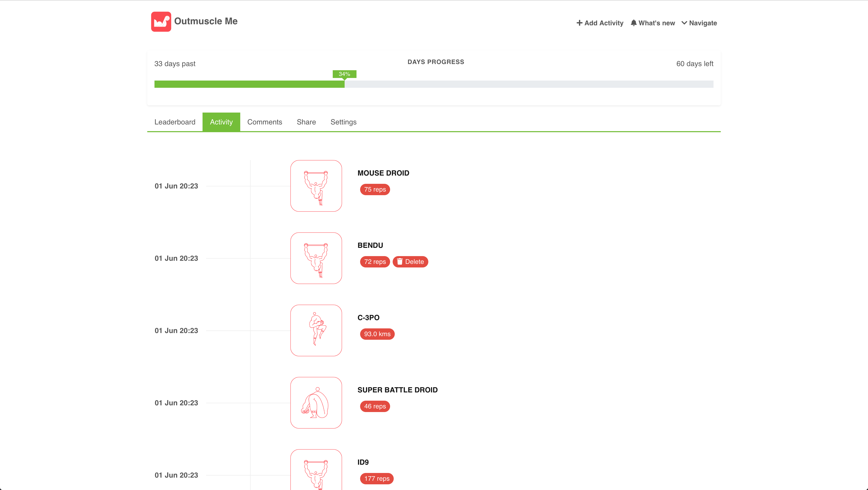This screenshot has height=490, width=868.
Task: Click the C-3PO running exercise icon
Action: tap(316, 330)
